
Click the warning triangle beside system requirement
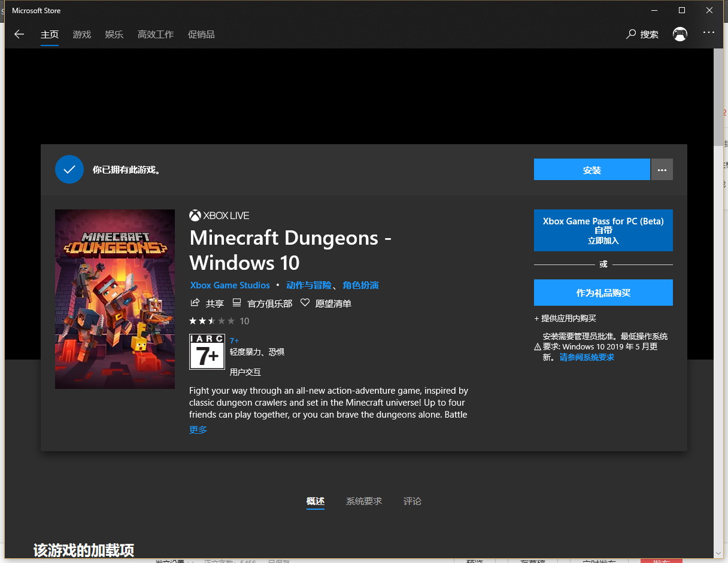538,347
